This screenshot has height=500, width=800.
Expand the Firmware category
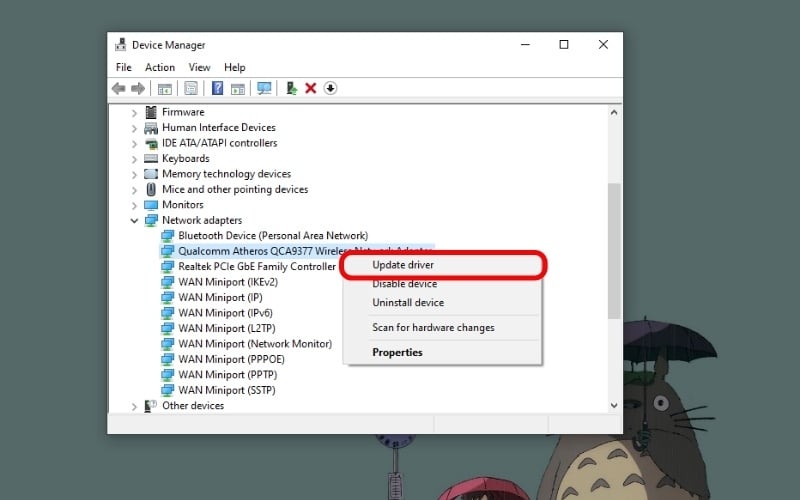[135, 112]
